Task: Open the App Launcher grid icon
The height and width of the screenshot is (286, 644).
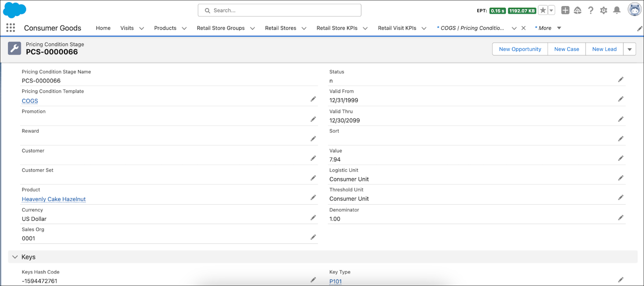Action: [x=10, y=28]
